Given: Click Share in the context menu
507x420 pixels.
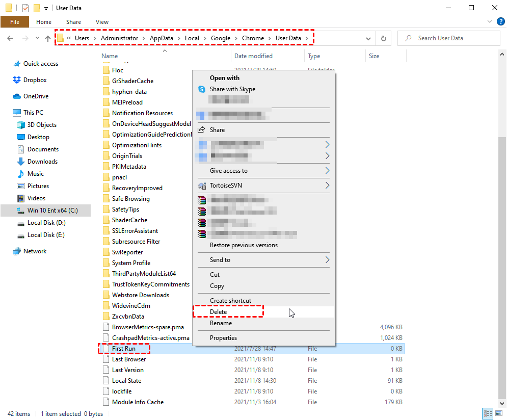Looking at the screenshot, I should pyautogui.click(x=263, y=130).
